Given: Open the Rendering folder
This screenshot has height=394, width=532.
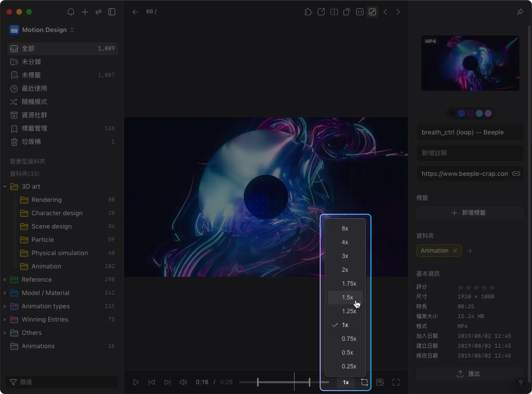Looking at the screenshot, I should pos(68,200).
